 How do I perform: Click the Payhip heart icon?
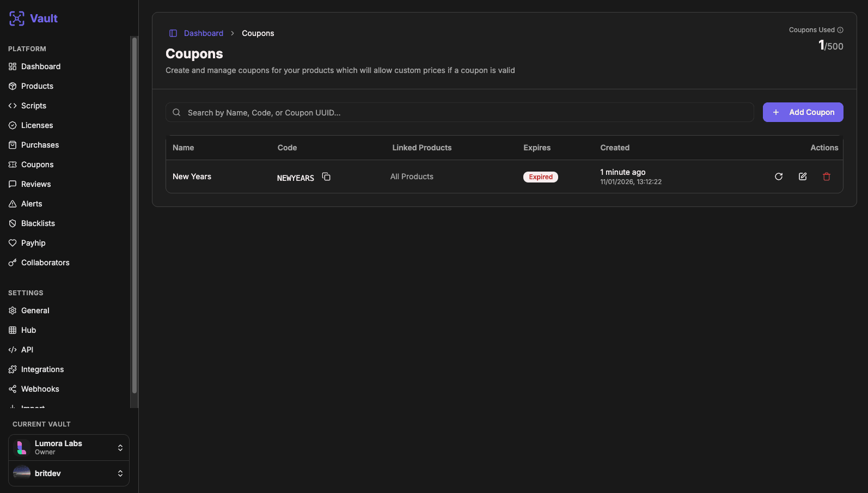pos(13,243)
